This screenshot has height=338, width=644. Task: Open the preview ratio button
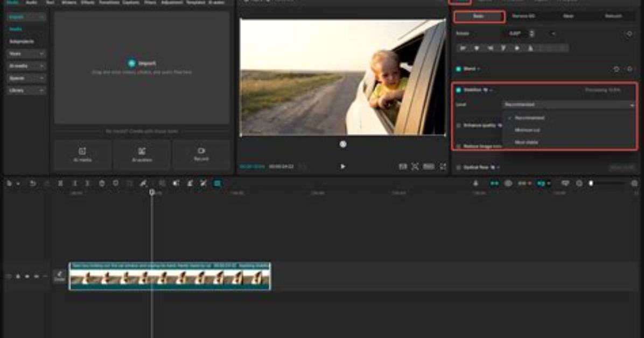pyautogui.click(x=429, y=166)
